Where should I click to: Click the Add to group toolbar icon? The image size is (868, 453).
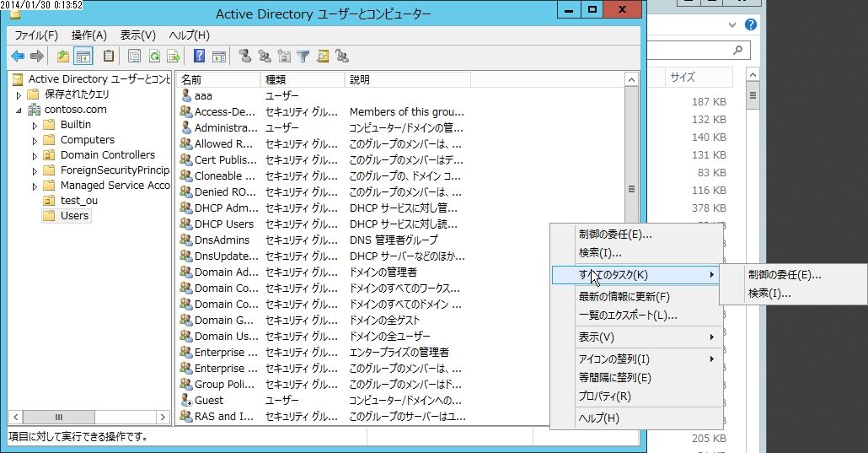(342, 56)
